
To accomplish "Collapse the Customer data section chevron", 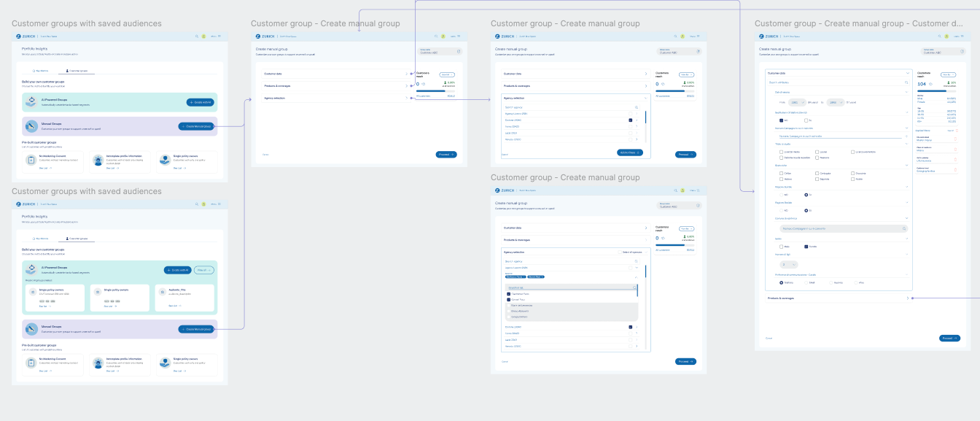I will click(908, 72).
